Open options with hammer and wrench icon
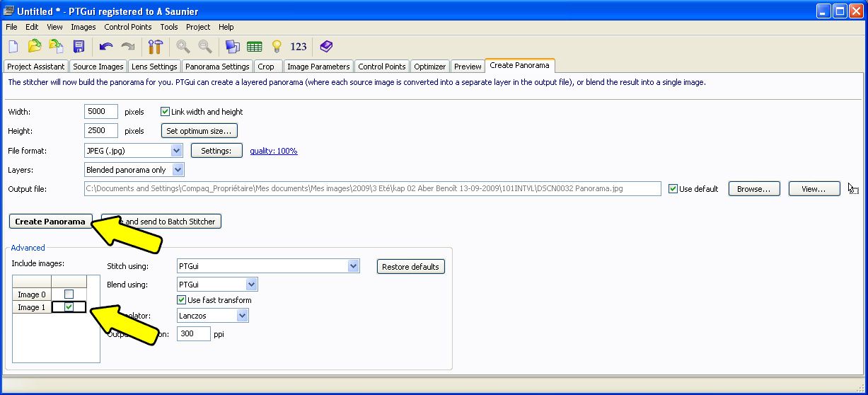The width and height of the screenshot is (868, 395). [155, 47]
